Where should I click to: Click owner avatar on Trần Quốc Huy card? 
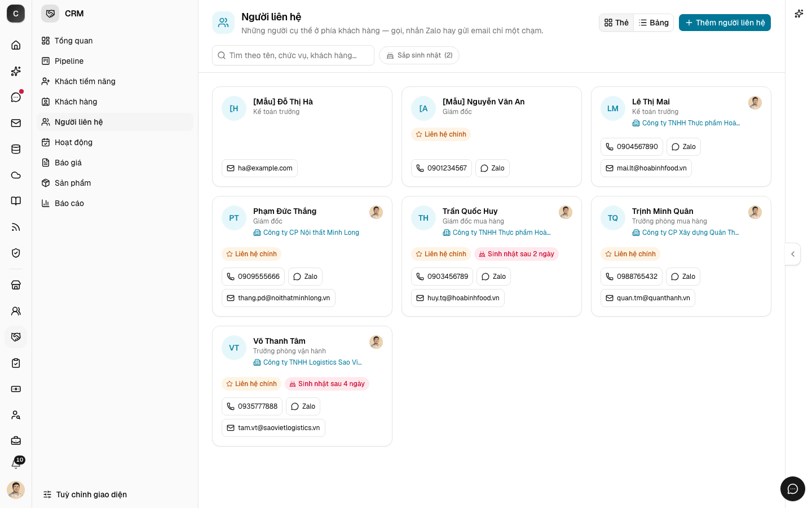tap(566, 212)
